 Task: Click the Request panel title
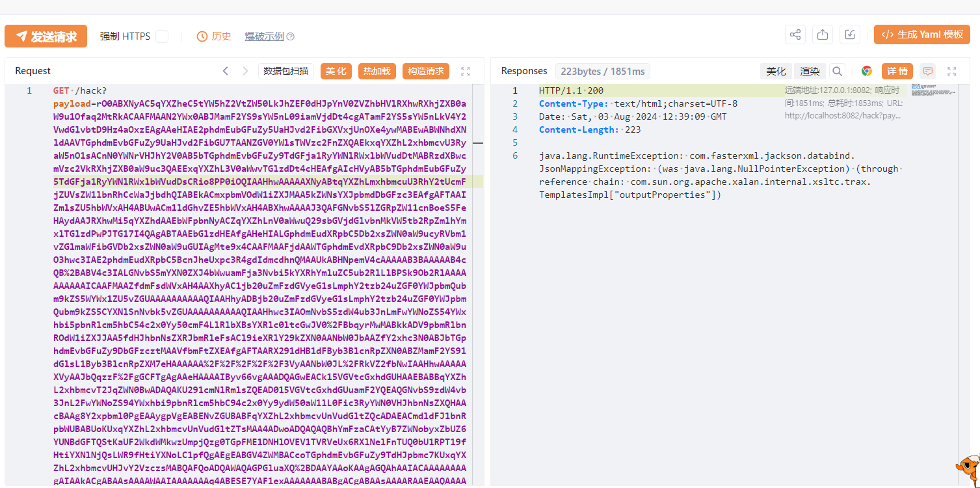33,71
